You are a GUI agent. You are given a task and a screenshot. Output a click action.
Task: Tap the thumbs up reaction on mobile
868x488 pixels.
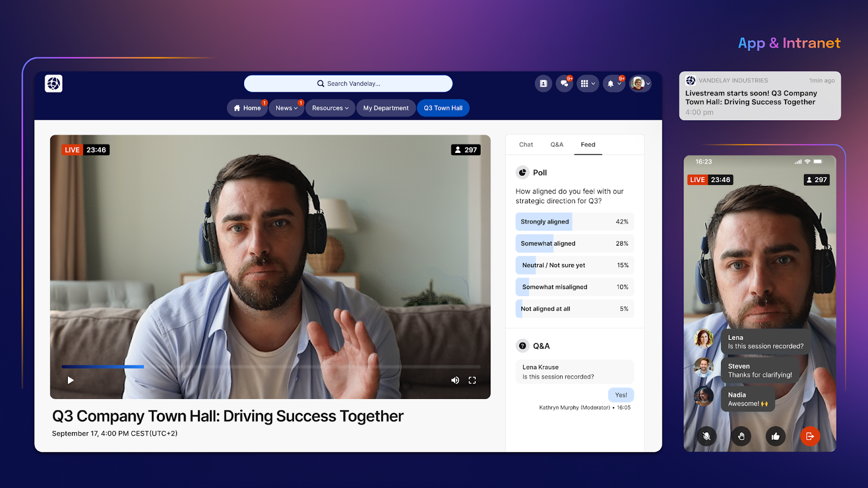click(x=775, y=436)
